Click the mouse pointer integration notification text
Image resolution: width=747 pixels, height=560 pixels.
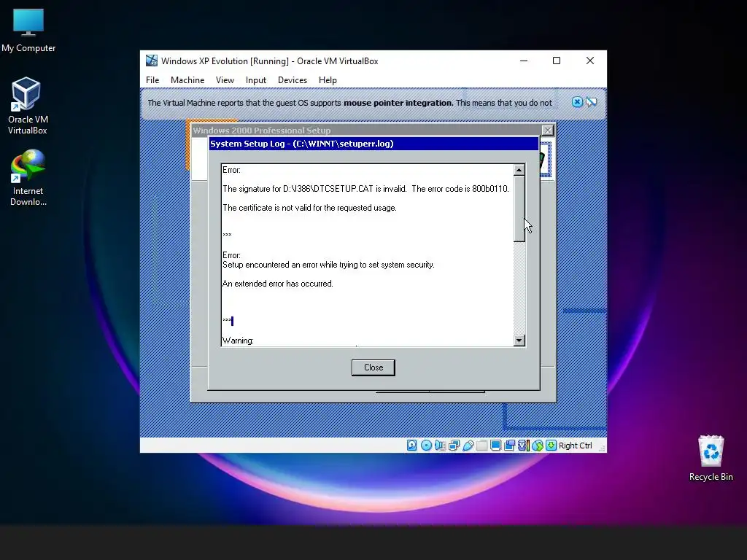349,103
